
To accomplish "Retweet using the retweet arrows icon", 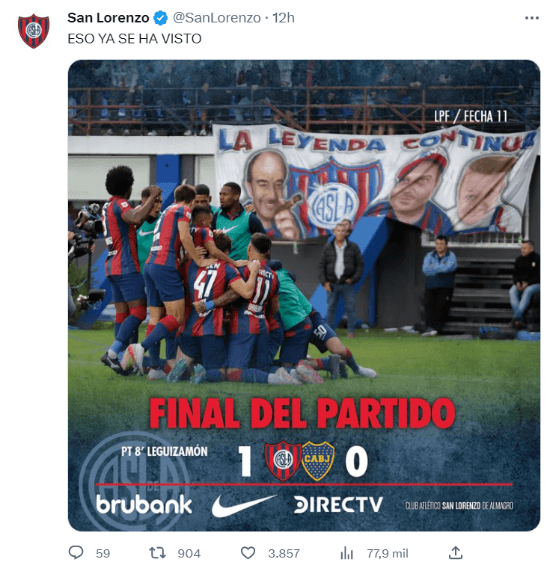I will click(157, 553).
